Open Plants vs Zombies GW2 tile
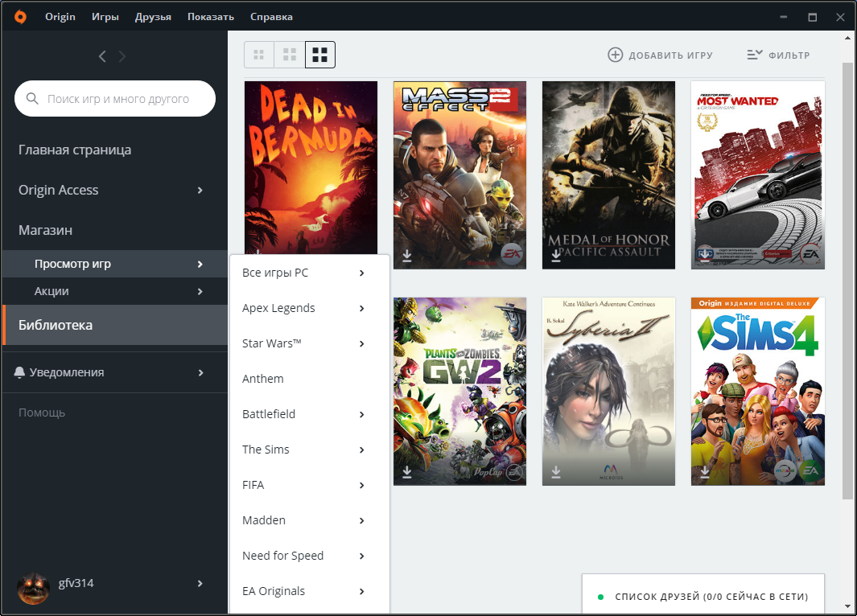 (x=459, y=392)
